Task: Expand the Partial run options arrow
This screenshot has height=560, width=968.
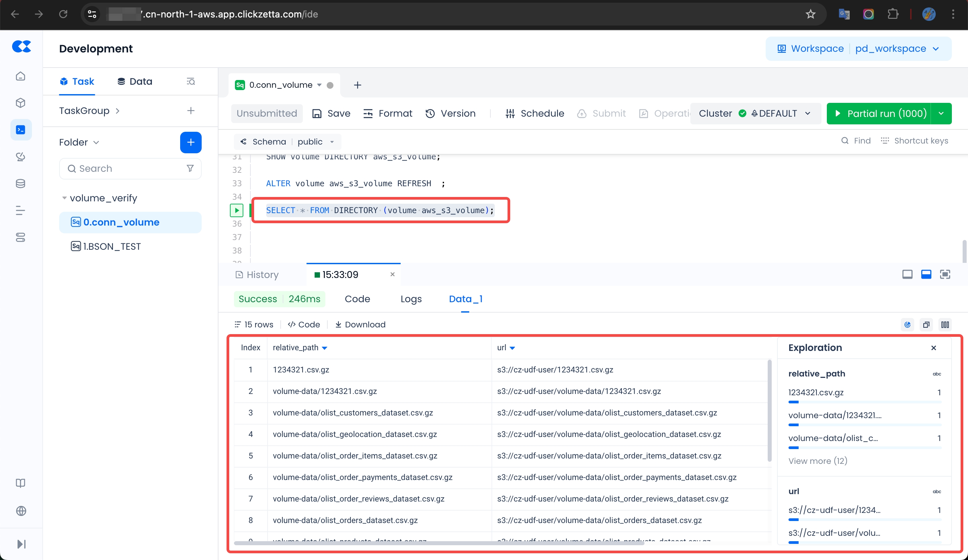Action: pyautogui.click(x=941, y=114)
